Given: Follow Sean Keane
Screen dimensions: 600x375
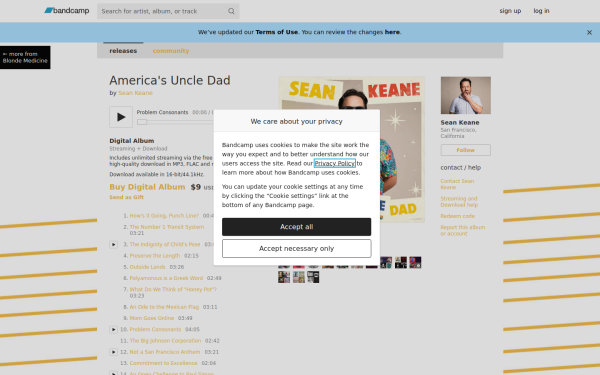Looking at the screenshot, I should click(x=465, y=150).
